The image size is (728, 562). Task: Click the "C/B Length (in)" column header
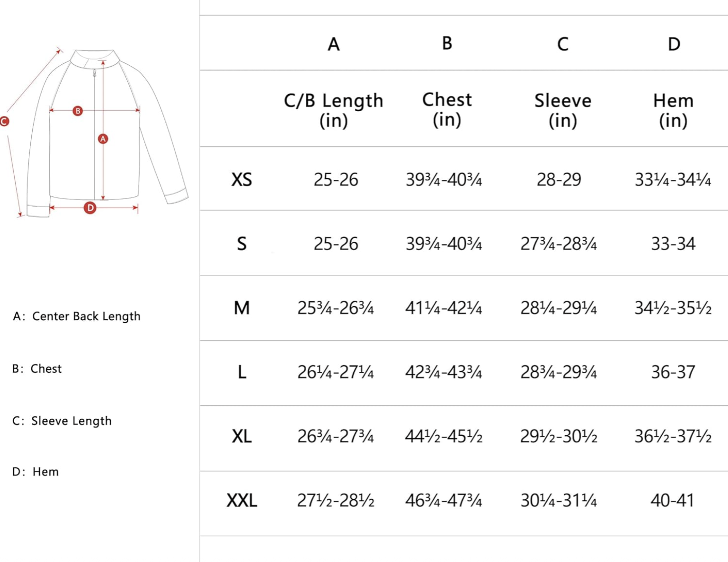334,110
